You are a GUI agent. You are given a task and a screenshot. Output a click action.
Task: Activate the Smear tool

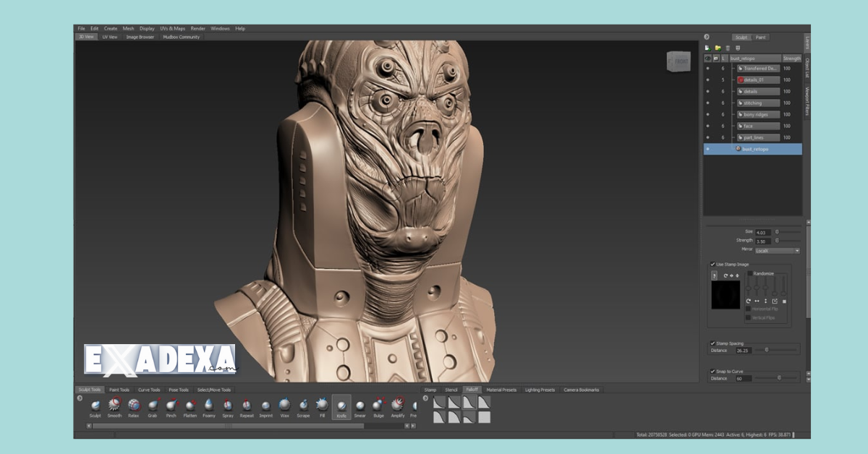pyautogui.click(x=360, y=406)
